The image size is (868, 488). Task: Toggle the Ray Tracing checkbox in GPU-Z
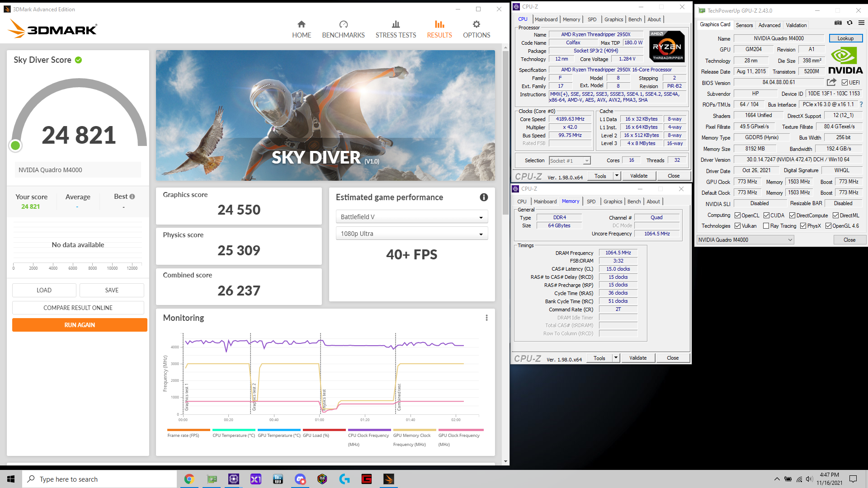(766, 226)
